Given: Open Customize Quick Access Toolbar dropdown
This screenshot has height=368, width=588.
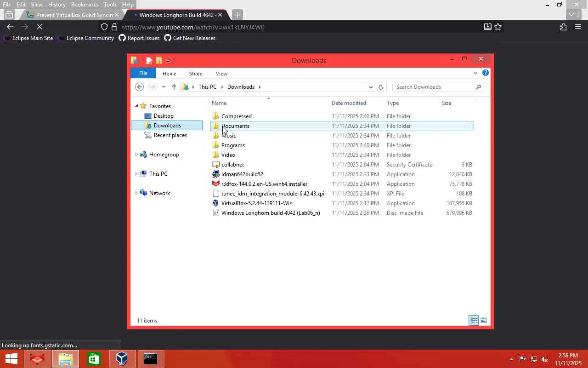Looking at the screenshot, I should 168,61.
